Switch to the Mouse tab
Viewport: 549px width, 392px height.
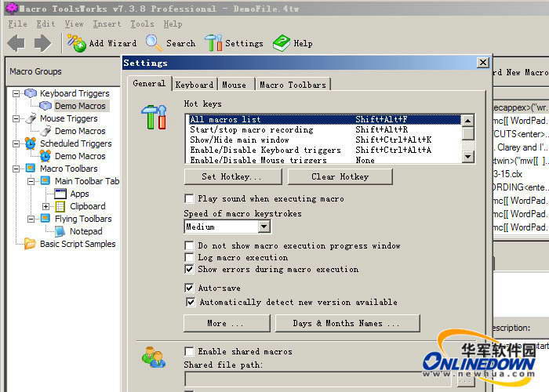tap(235, 85)
